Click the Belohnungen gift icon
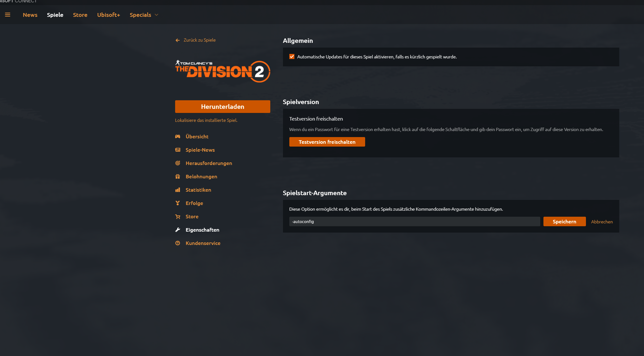 pos(178,176)
